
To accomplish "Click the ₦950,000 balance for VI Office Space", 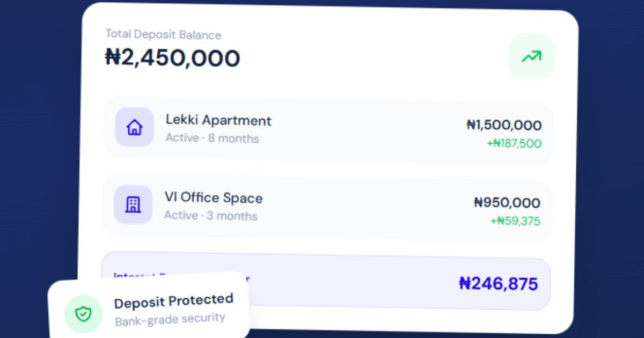I will (x=508, y=203).
